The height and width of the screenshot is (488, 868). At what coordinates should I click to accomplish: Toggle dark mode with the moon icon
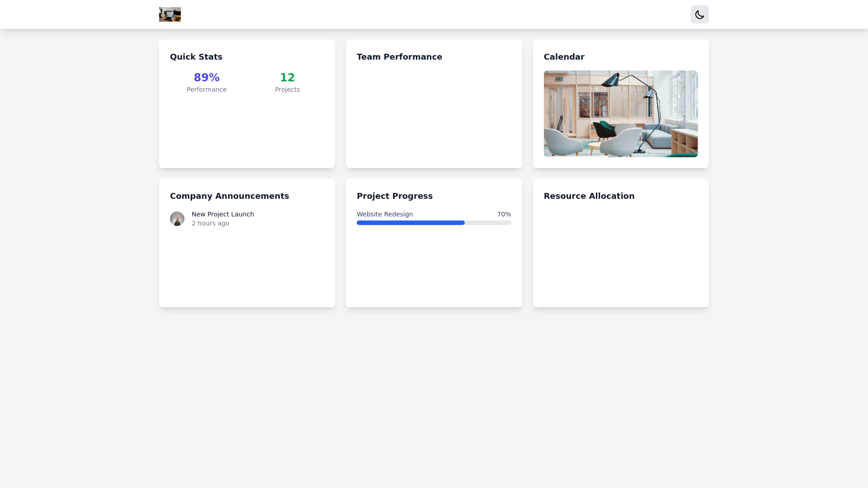coord(699,14)
